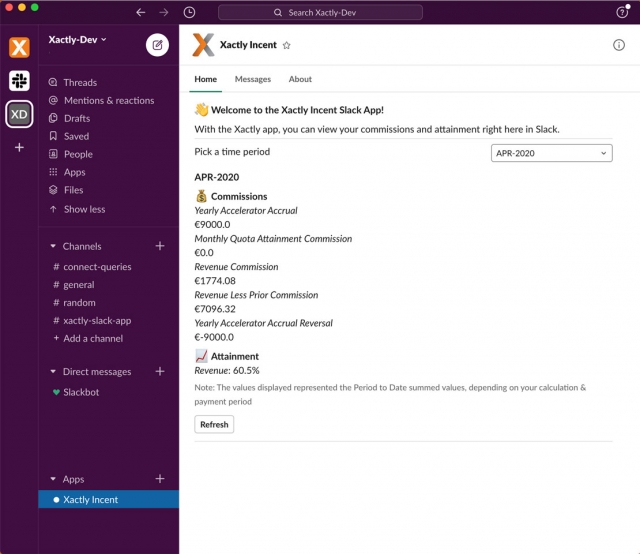Screen dimensions: 640x554
Task: Select Xactly Incent in Apps list
Action: click(108, 499)
